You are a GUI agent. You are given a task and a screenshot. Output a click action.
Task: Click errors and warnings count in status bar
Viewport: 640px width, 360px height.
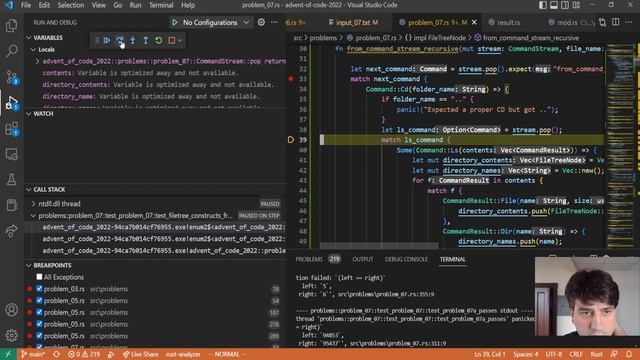(x=84, y=354)
